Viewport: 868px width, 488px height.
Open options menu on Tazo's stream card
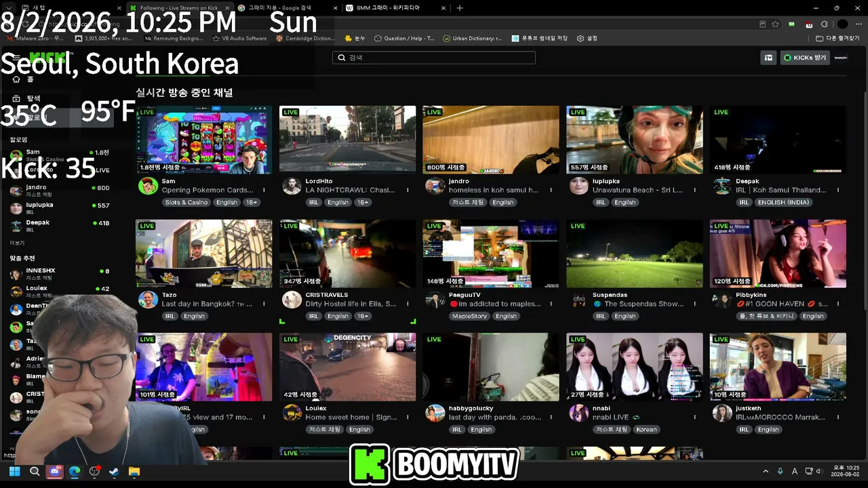[264, 304]
